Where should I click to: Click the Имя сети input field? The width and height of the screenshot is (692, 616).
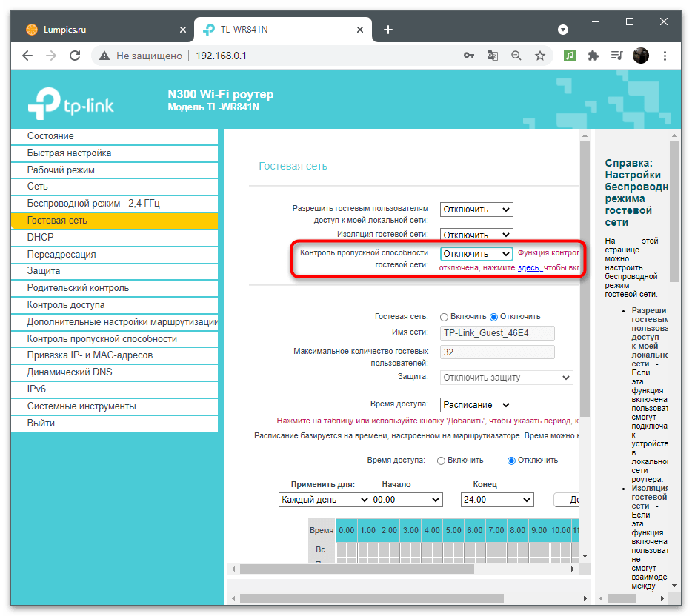coord(497,333)
